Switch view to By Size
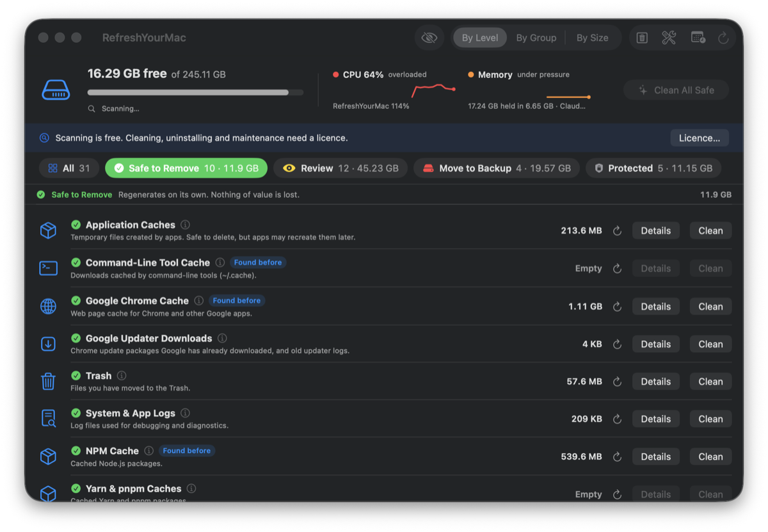The width and height of the screenshot is (768, 532). coord(592,38)
